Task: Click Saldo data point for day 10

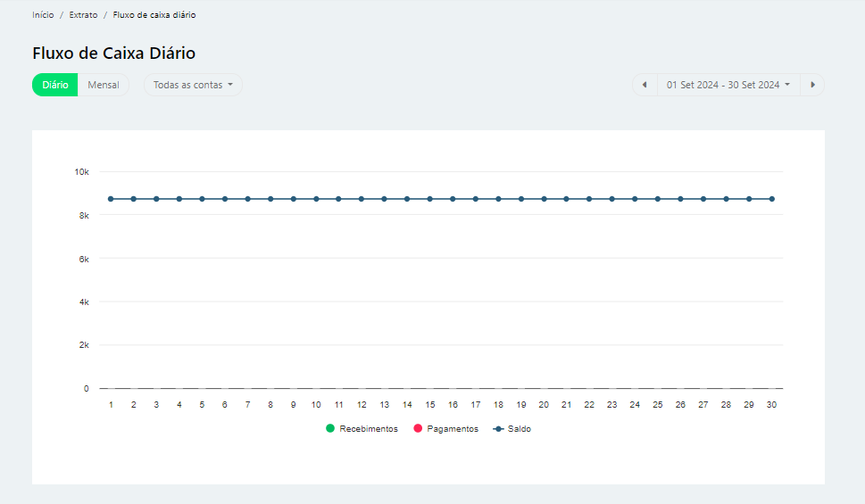Action: pos(316,199)
